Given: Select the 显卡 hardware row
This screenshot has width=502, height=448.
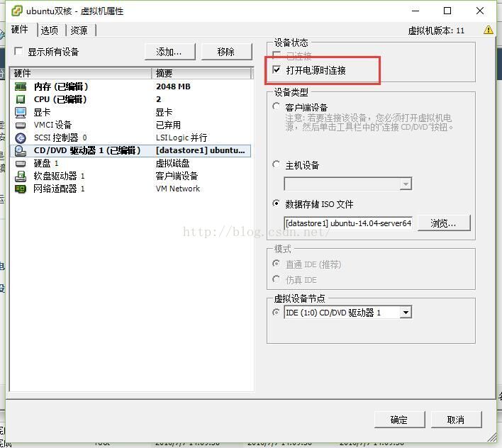Looking at the screenshot, I should tap(130, 112).
